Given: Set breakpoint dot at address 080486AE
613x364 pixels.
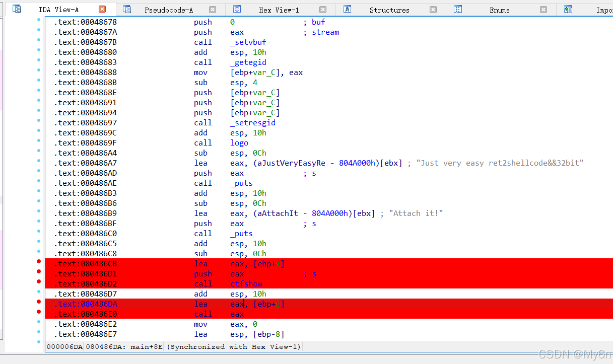Looking at the screenshot, I should 39,181.
